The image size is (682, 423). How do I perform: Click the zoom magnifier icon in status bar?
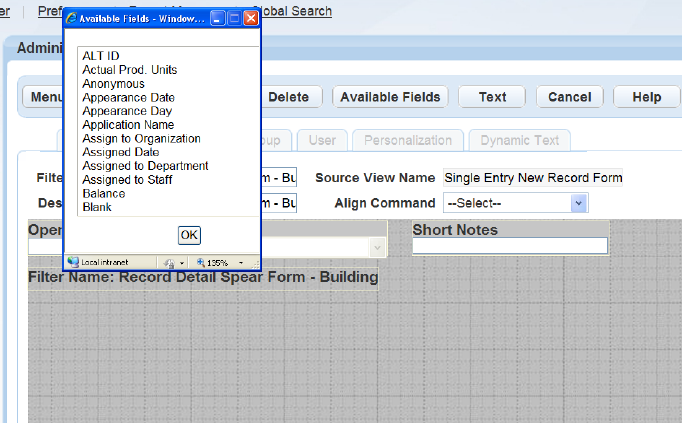tap(201, 262)
